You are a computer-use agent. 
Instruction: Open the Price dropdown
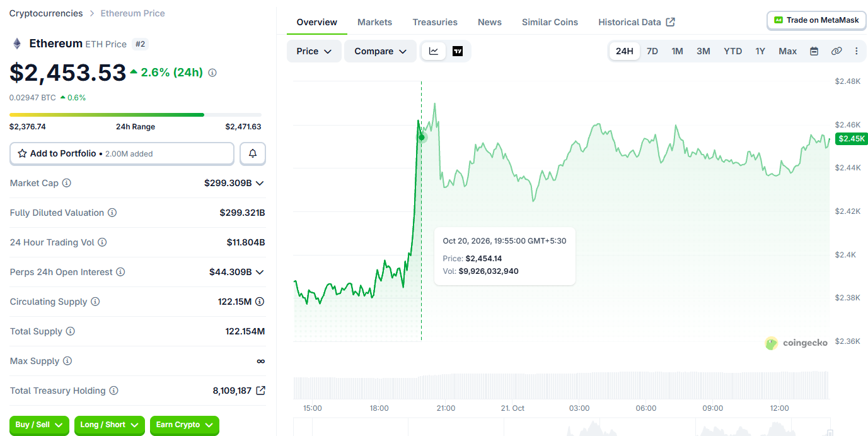pos(314,51)
